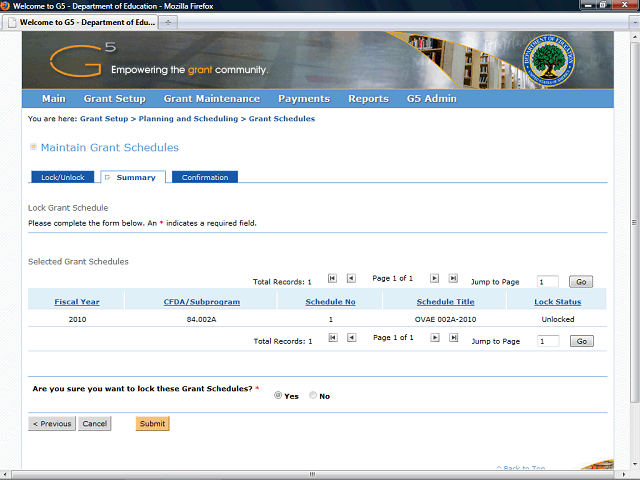This screenshot has width=640, height=480.
Task: Sort table by Lock Status
Action: (x=558, y=302)
